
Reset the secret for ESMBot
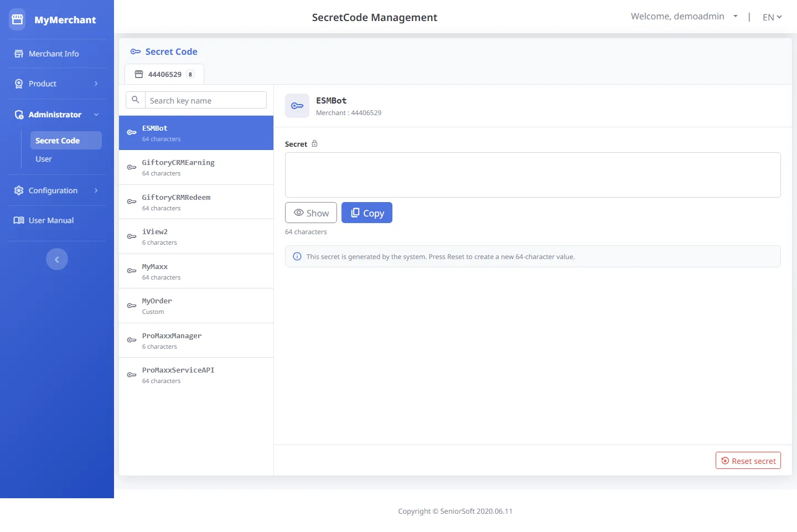748,461
